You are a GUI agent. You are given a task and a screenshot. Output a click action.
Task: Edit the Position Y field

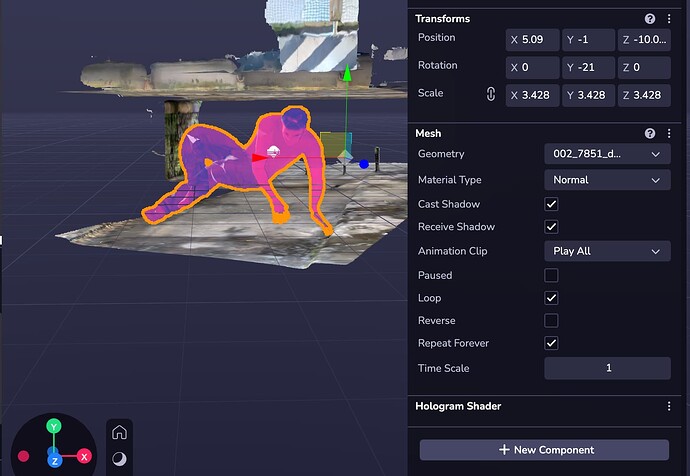588,40
